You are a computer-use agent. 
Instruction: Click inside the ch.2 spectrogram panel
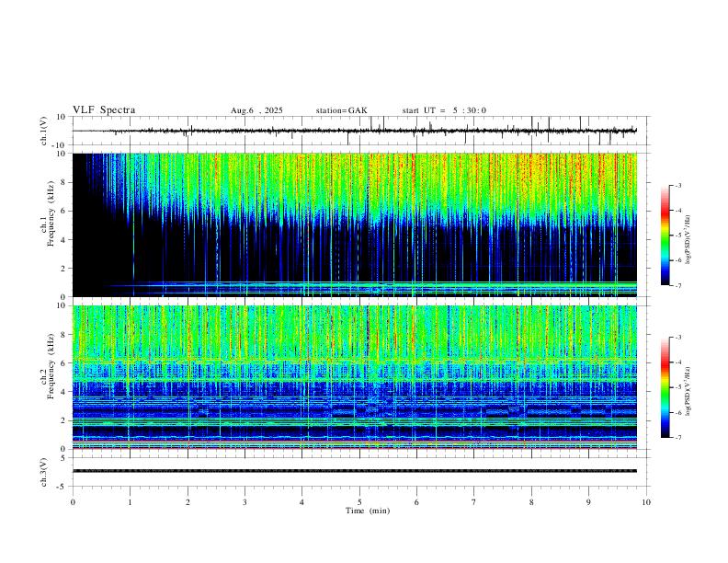point(355,377)
